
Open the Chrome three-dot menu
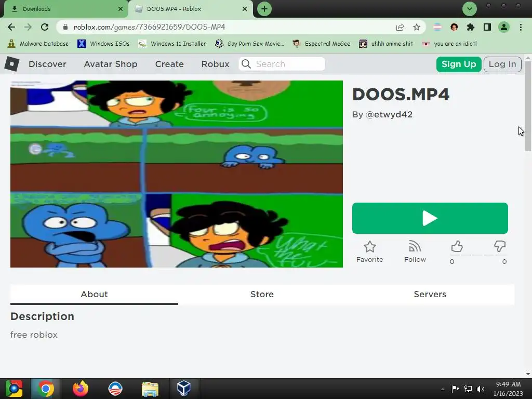[x=521, y=27]
